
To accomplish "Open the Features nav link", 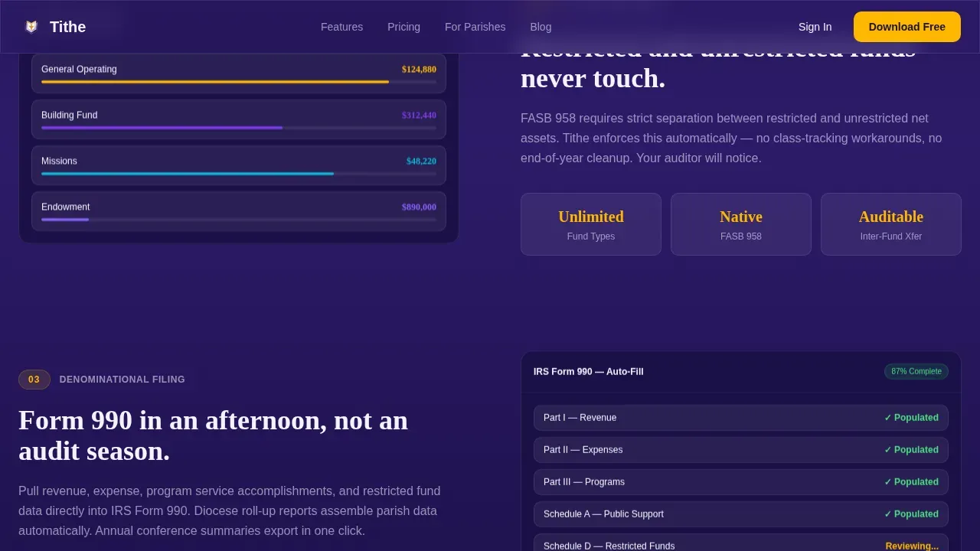I will click(341, 27).
